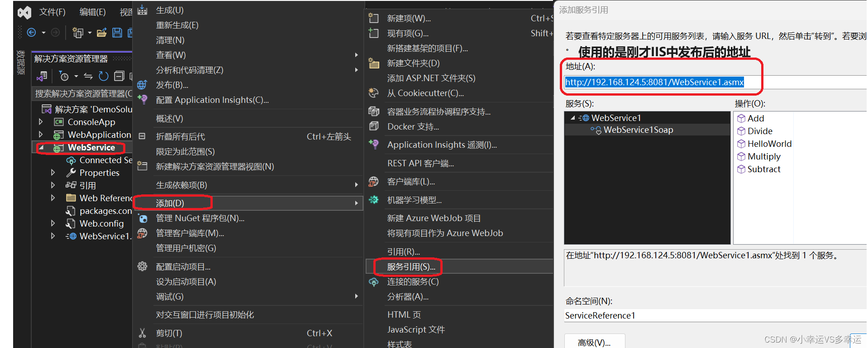Screen dimensions: 868x348
Task: Open dropdown arrow beside pending changes filter
Action: (x=76, y=76)
